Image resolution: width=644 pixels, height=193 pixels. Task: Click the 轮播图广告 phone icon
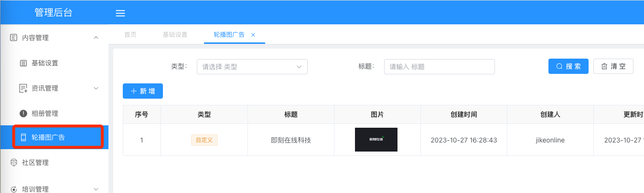coord(23,137)
